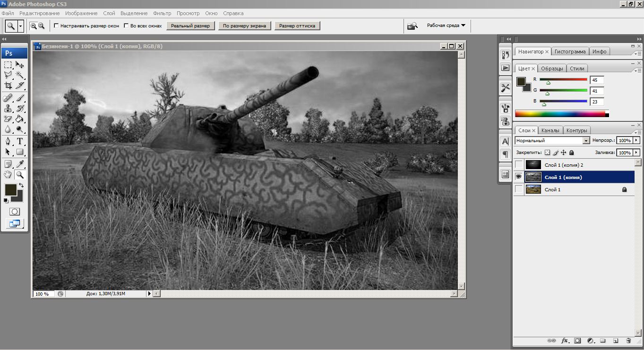Screen dimensions: 644x350
Task: Open the blend mode dropdown 'Нормальный'
Action: click(x=553, y=141)
